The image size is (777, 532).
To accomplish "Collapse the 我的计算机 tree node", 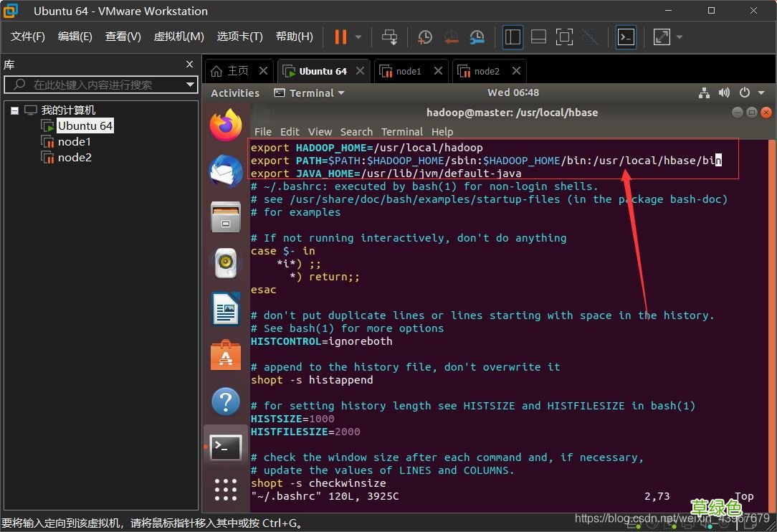I will click(14, 110).
